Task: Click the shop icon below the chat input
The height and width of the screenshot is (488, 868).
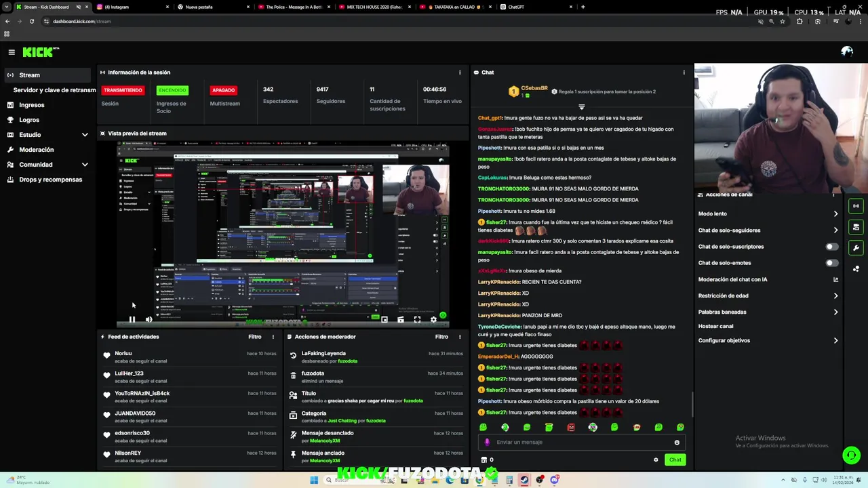Action: click(484, 460)
